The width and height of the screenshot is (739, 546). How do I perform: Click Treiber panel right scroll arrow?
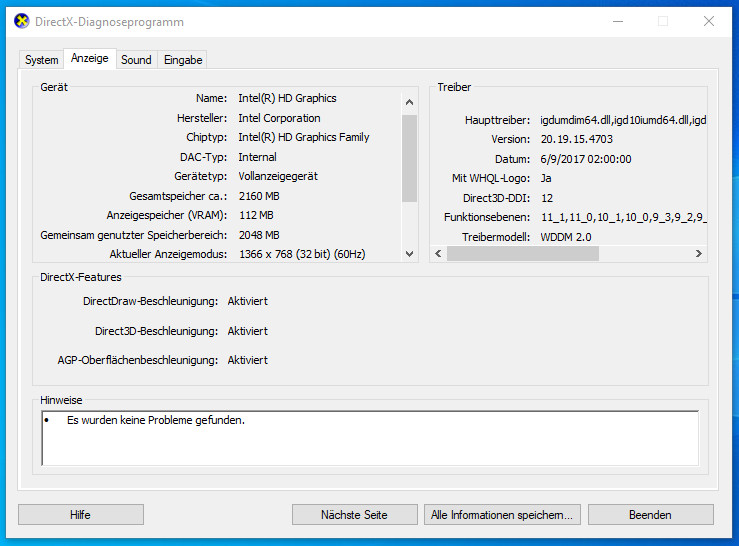point(698,254)
